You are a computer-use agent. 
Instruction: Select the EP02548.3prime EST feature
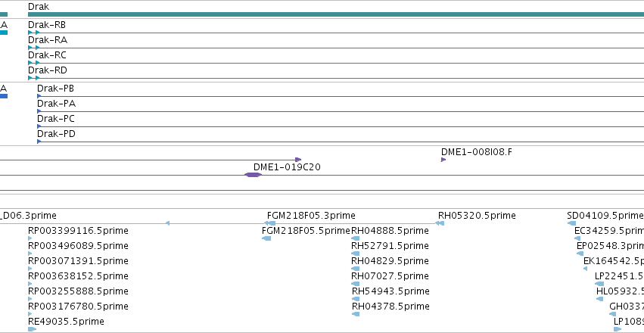[x=580, y=254]
